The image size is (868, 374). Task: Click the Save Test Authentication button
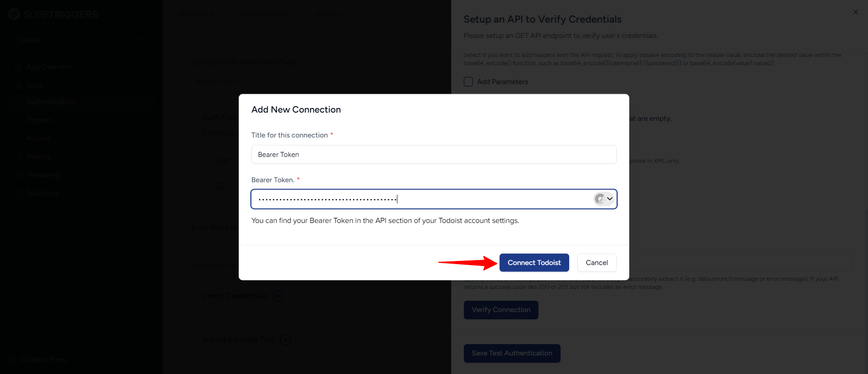pyautogui.click(x=512, y=353)
